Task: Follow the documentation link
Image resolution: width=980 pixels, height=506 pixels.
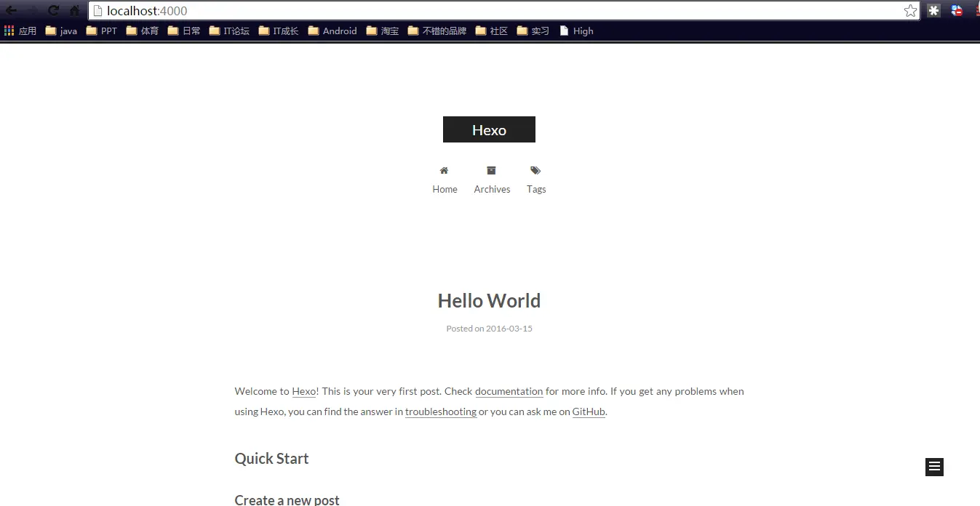Action: click(509, 391)
